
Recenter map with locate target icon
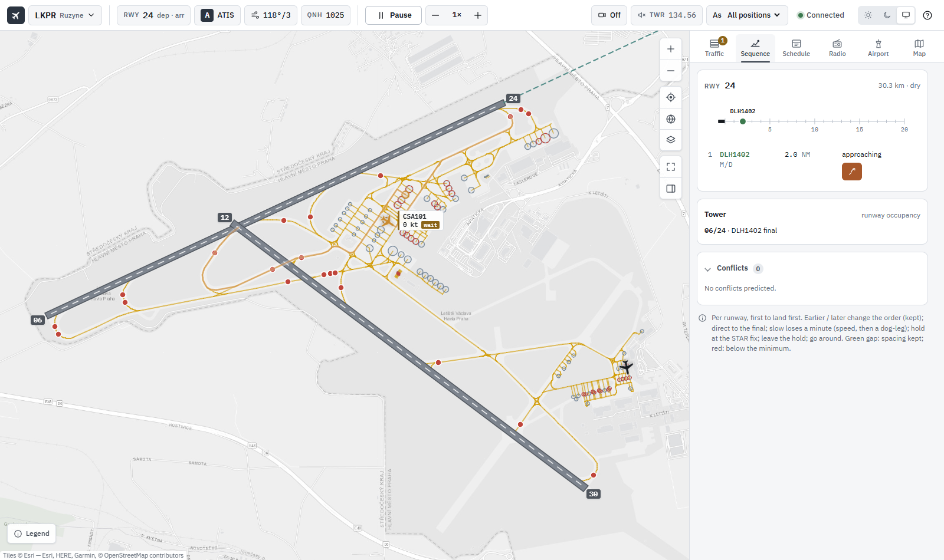[671, 97]
